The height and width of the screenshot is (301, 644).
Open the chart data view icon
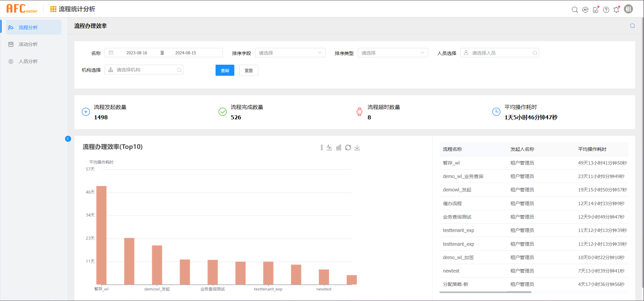[321, 147]
